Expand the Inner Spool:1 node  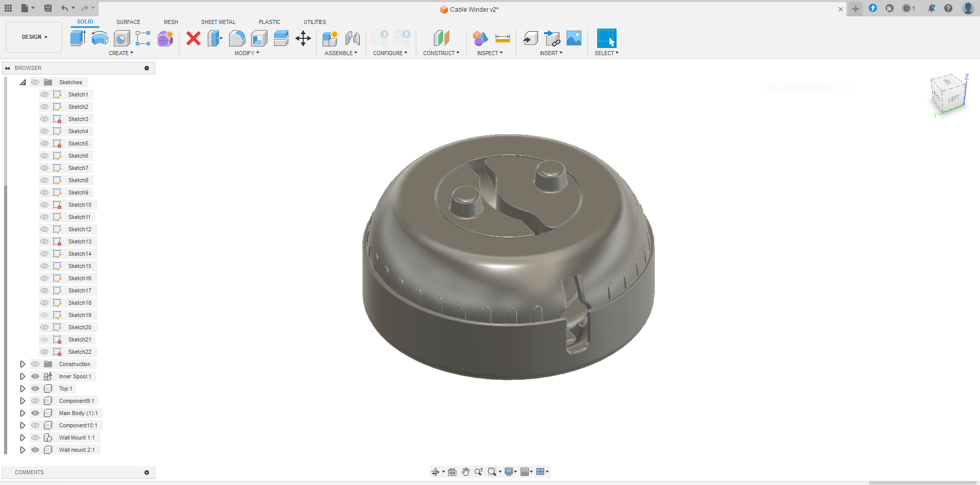[22, 376]
